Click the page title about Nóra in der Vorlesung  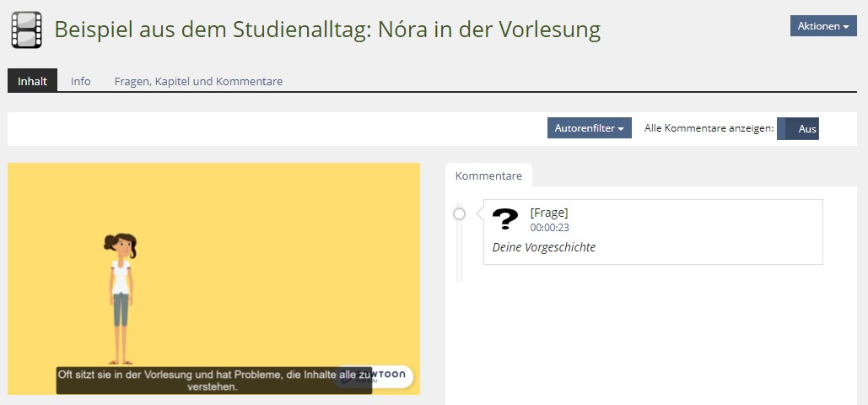click(x=327, y=30)
